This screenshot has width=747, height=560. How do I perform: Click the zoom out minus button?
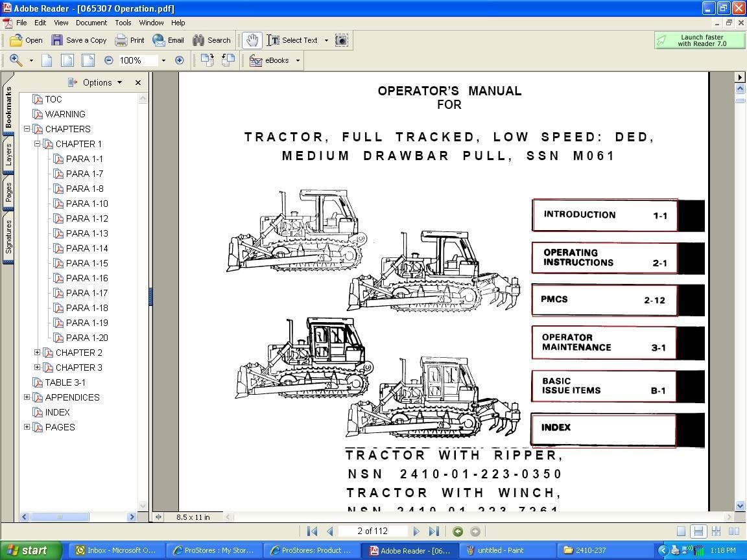[x=109, y=60]
